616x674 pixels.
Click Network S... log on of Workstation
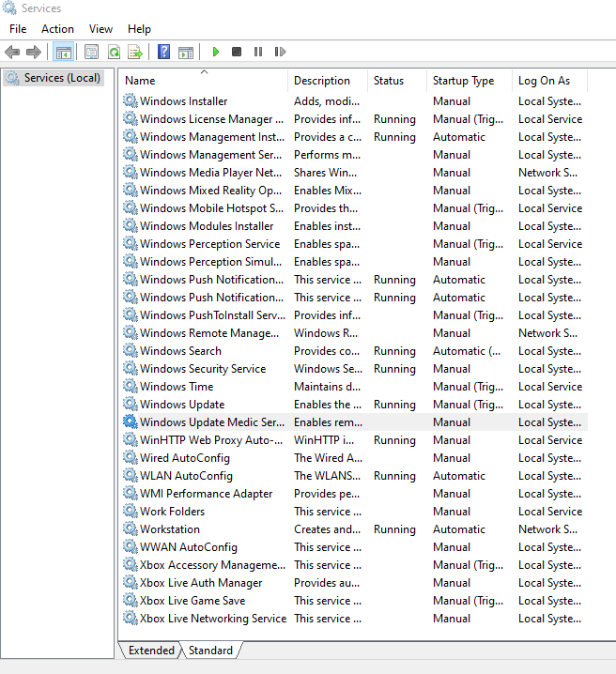(547, 529)
